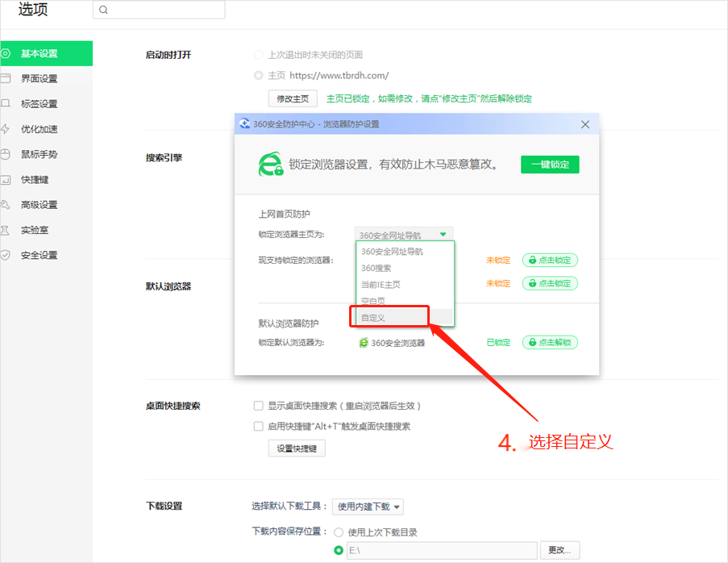Enable the Alt+T 快捷键 checkbox
Screen dimensions: 728x563
(x=259, y=427)
